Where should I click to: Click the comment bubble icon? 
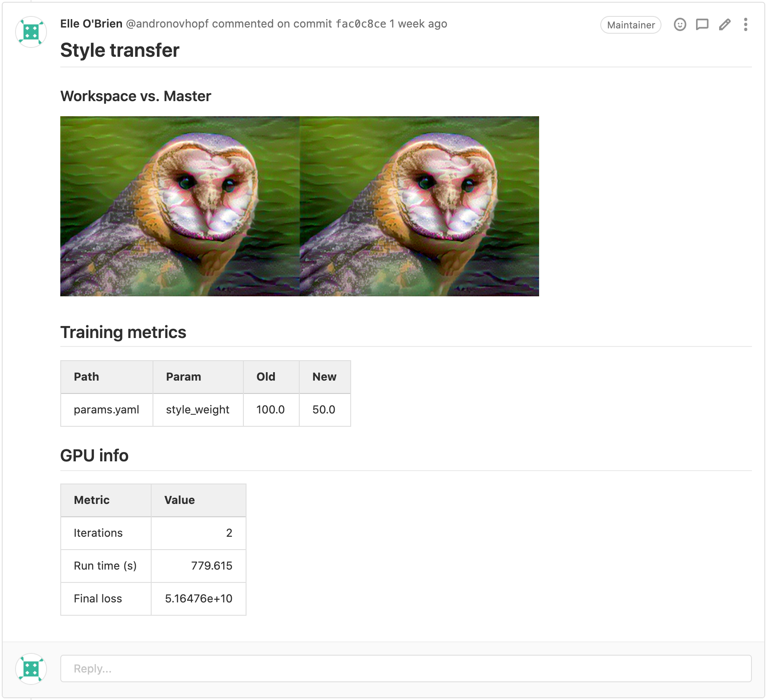pyautogui.click(x=702, y=25)
